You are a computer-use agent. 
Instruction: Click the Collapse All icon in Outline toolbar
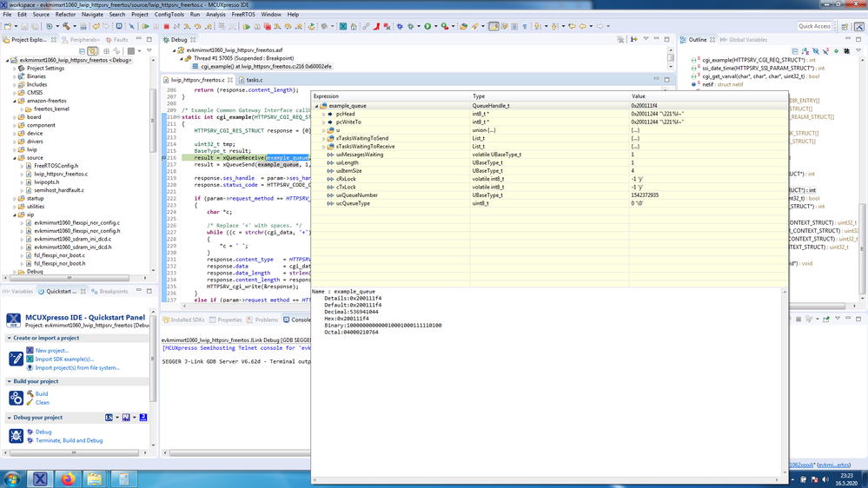tap(795, 51)
